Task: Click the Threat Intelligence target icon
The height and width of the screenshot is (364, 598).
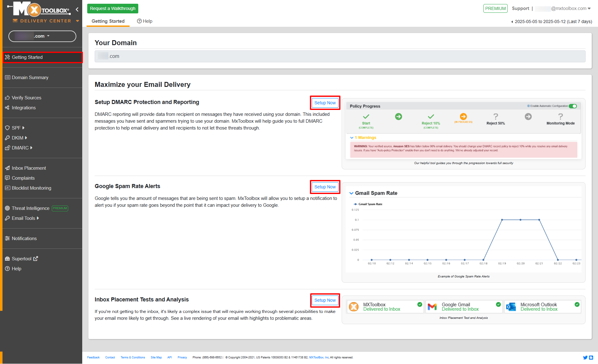Action: point(7,208)
